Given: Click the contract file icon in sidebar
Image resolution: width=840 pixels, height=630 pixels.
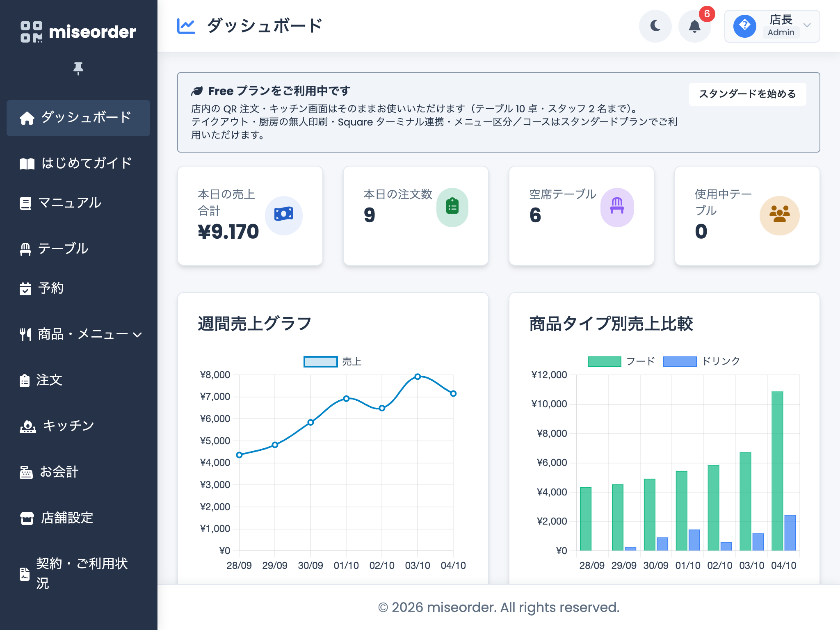Looking at the screenshot, I should [x=25, y=574].
